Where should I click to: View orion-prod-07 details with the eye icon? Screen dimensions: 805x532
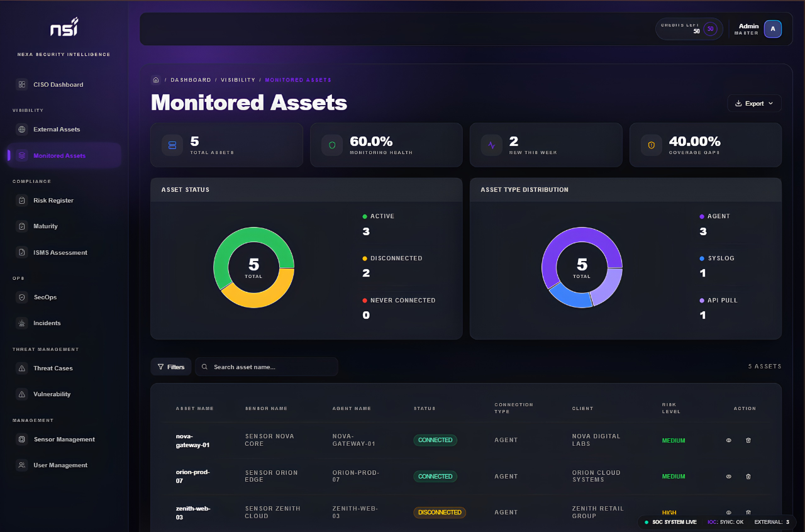(x=729, y=477)
